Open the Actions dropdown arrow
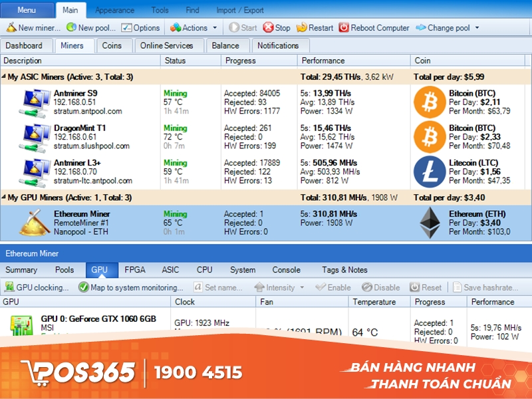The width and height of the screenshot is (532, 399). tap(215, 28)
